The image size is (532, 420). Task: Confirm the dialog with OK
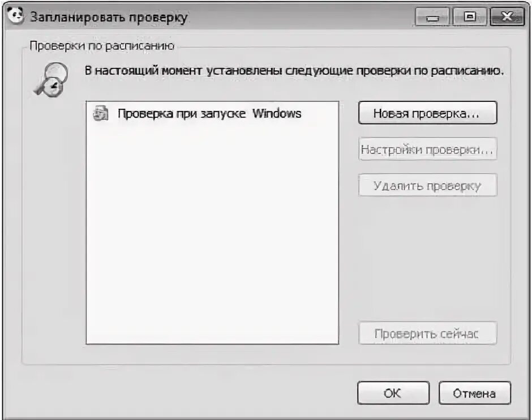pos(393,393)
